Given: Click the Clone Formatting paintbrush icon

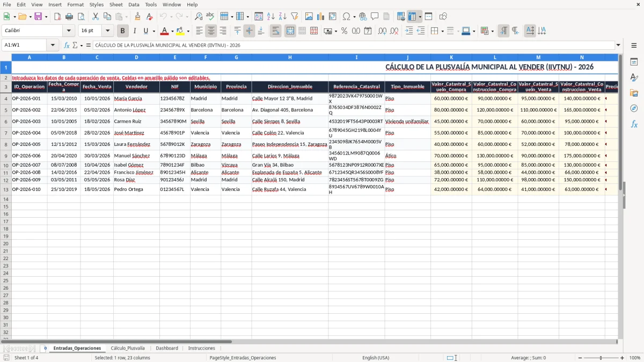Looking at the screenshot, I should (x=137, y=17).
